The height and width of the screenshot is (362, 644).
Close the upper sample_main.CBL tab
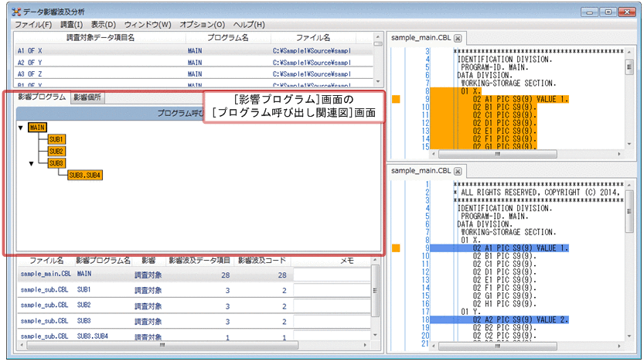point(458,38)
